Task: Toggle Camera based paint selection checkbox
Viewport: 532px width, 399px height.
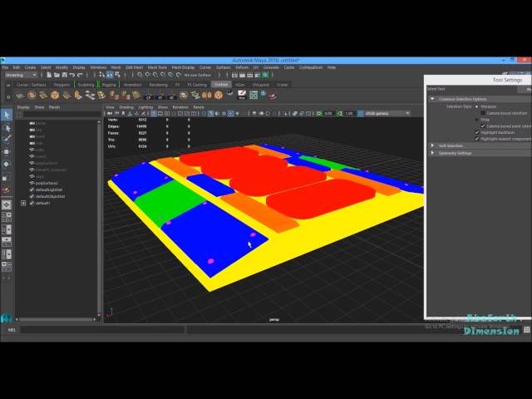Action: click(483, 126)
